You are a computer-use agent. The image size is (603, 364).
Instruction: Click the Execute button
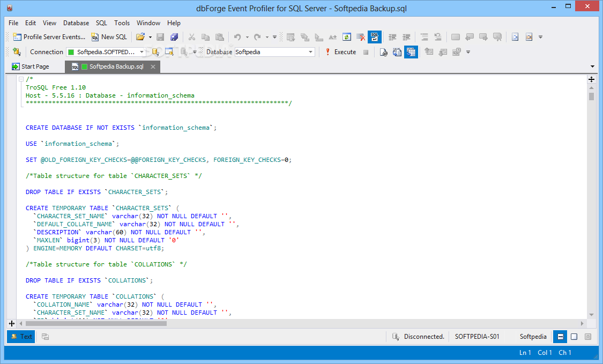(341, 52)
